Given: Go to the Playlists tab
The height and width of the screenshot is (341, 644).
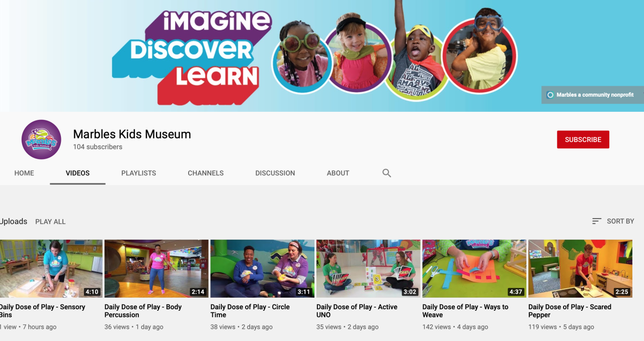Looking at the screenshot, I should pyautogui.click(x=139, y=173).
